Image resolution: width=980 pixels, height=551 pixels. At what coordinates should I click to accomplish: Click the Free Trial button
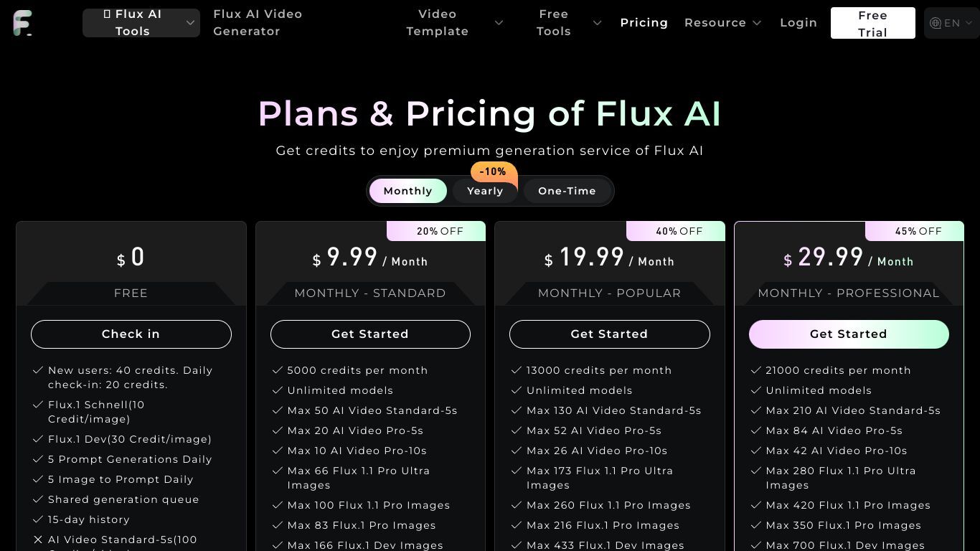pos(872,23)
